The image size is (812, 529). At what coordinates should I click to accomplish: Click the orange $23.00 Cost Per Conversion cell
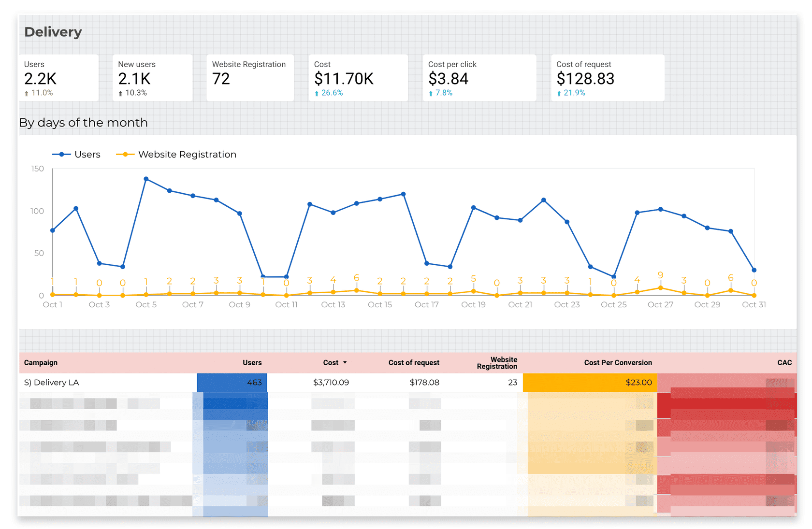590,383
